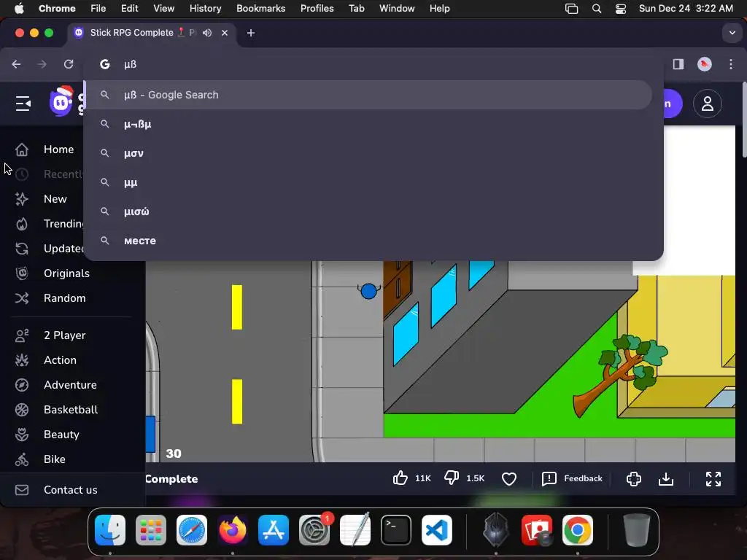Click the Adventure compass icon
The height and width of the screenshot is (560, 747).
coord(22,385)
